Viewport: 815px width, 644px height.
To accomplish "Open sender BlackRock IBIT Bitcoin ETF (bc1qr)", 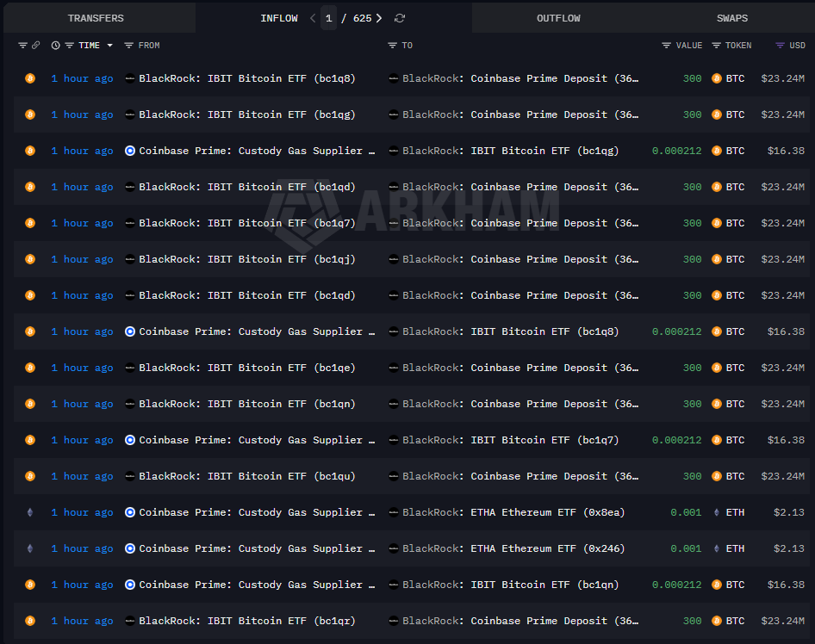I will (247, 621).
